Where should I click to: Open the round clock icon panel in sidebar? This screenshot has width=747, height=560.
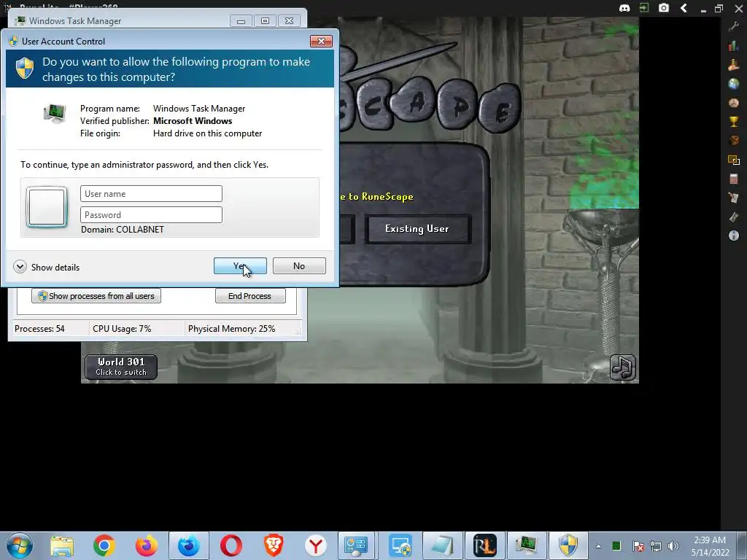[x=734, y=103]
